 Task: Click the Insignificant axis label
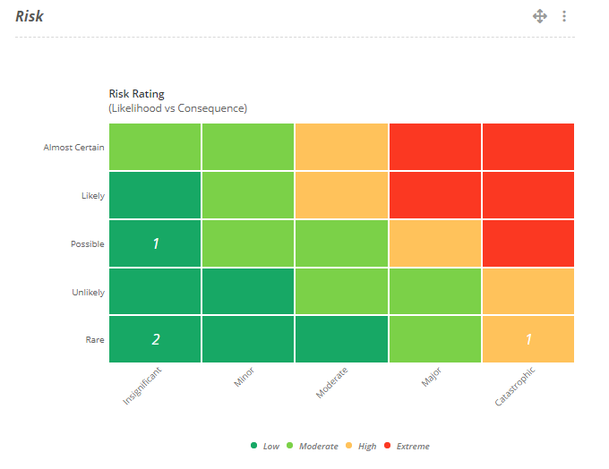(142, 386)
